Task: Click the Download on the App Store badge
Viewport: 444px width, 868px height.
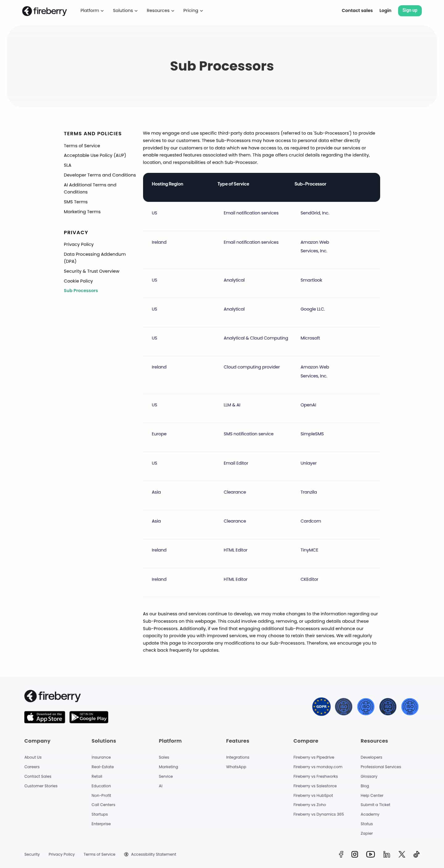Action: click(44, 717)
